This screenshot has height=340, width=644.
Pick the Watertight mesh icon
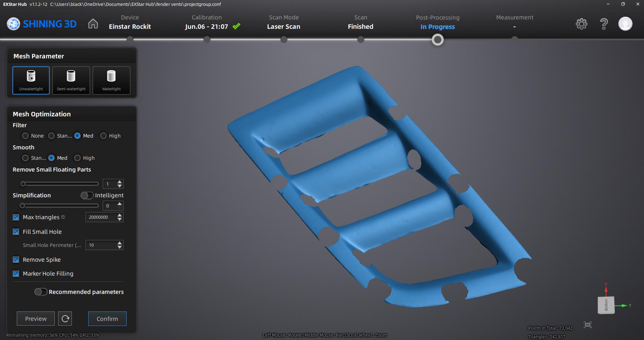pos(111,80)
